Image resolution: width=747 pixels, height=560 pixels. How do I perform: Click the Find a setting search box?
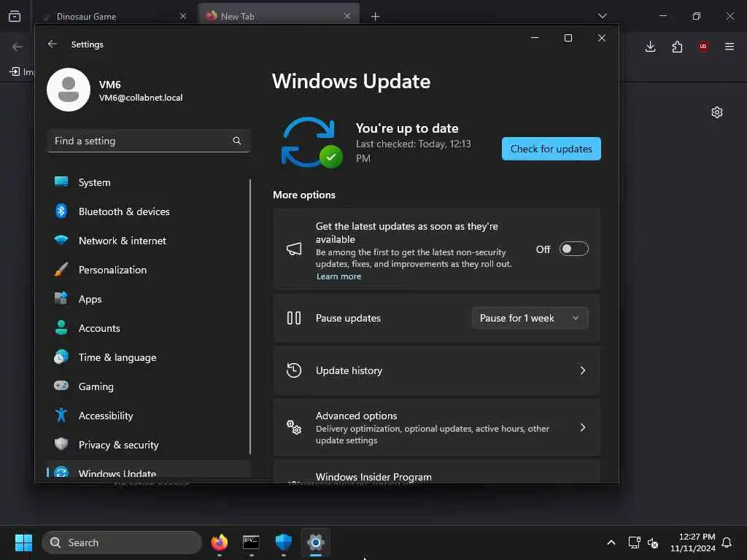(149, 141)
